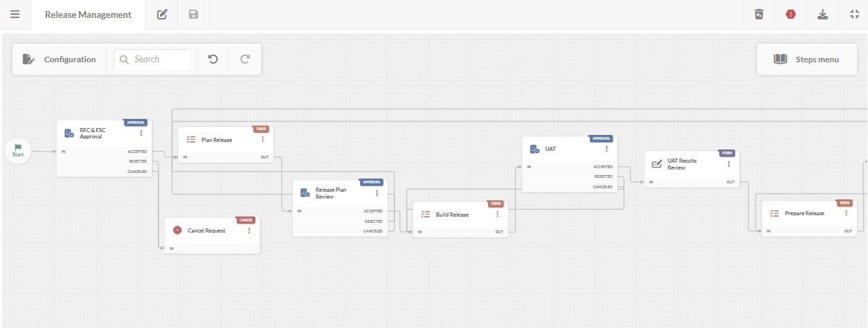Select the Release Management tab
Viewport: 868px width, 328px height.
click(88, 15)
